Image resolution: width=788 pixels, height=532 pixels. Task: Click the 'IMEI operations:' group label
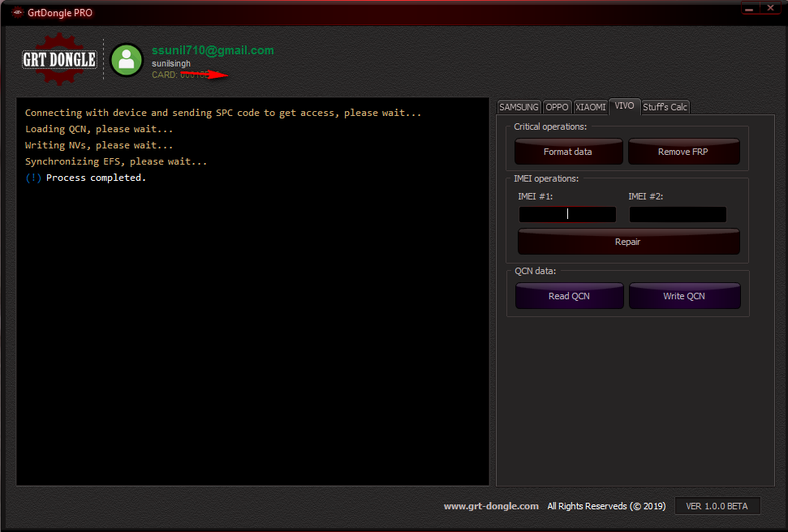[x=546, y=178]
